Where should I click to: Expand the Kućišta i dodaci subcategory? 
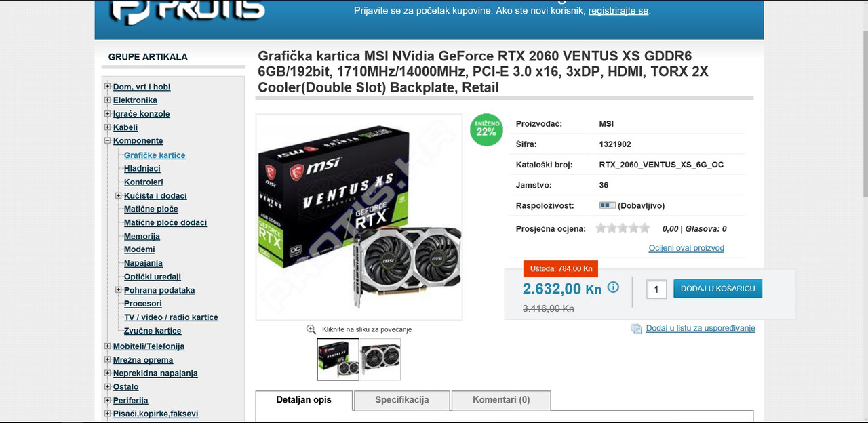coord(119,195)
